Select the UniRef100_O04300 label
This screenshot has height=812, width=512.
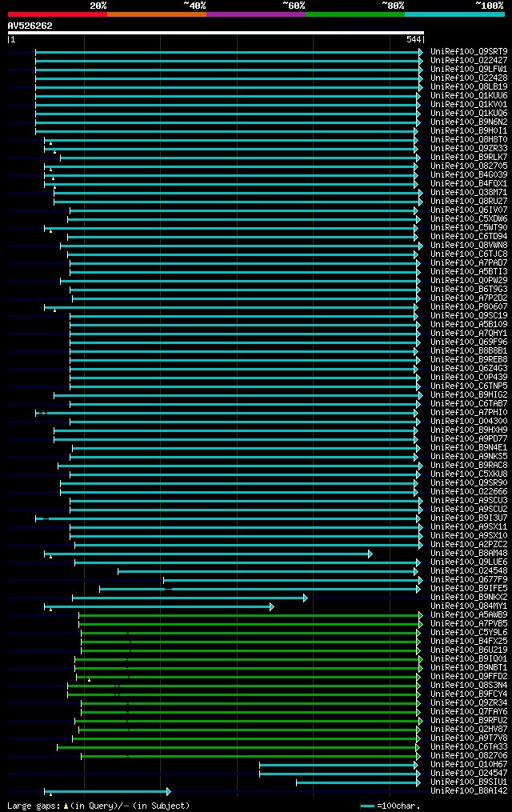pos(469,422)
